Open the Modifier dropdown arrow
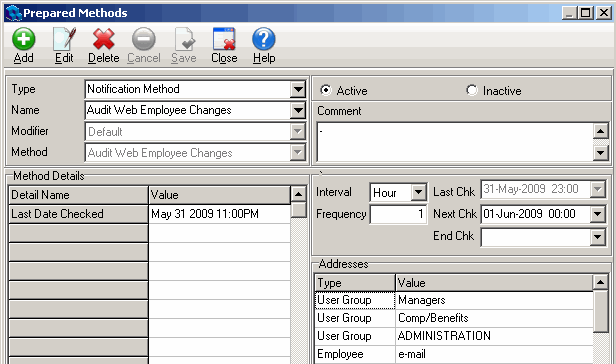This screenshot has width=616, height=364. coord(298,132)
